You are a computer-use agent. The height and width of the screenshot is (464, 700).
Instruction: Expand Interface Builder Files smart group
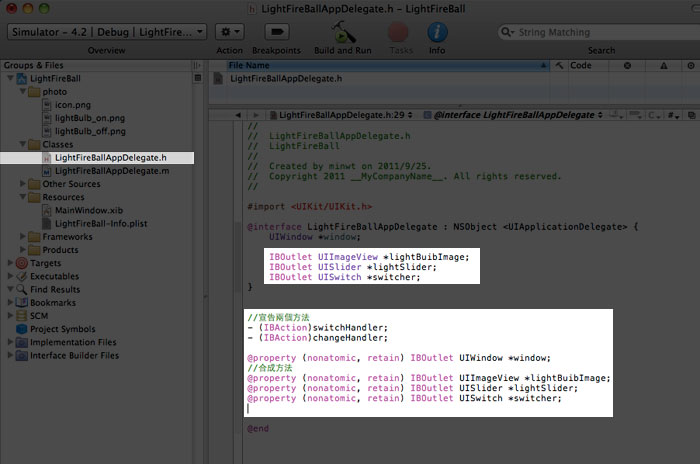pos(10,355)
